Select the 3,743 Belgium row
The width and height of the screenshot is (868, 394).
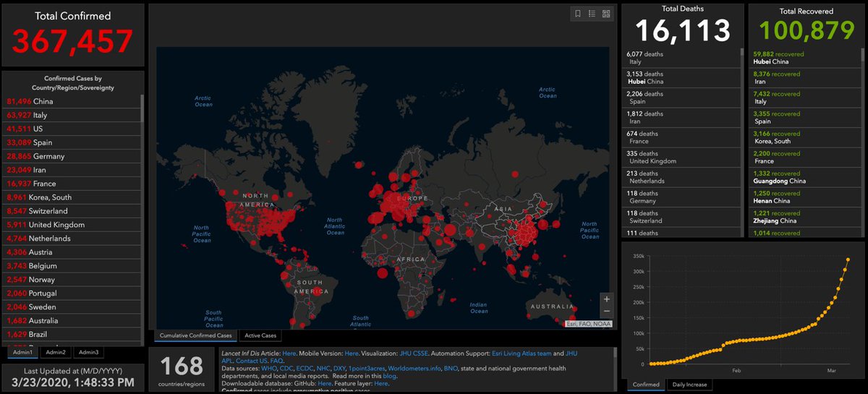pyautogui.click(x=72, y=266)
